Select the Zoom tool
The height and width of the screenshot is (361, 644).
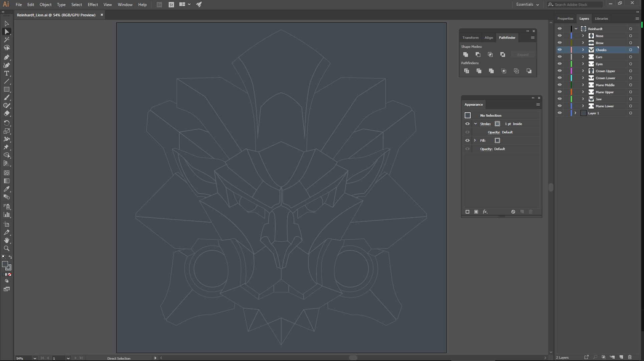7,248
